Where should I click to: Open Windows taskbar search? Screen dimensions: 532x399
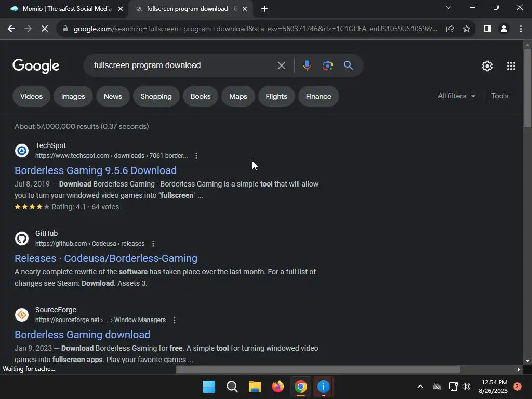pyautogui.click(x=232, y=387)
